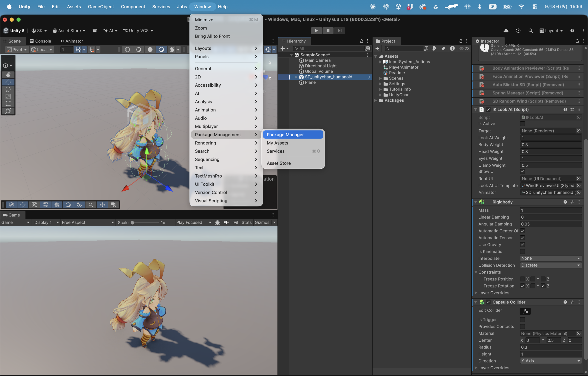The height and width of the screenshot is (376, 588).
Task: Open the Bluetooth menu bar icon
Action: coord(480,7)
